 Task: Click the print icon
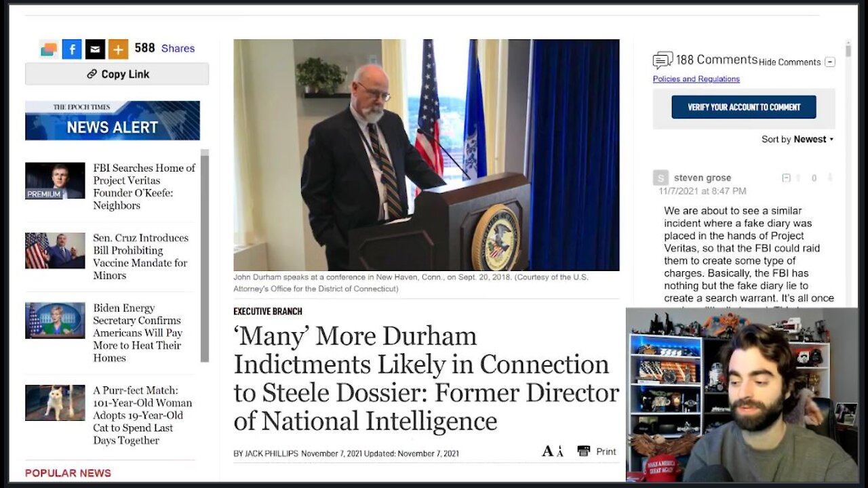coord(583,451)
